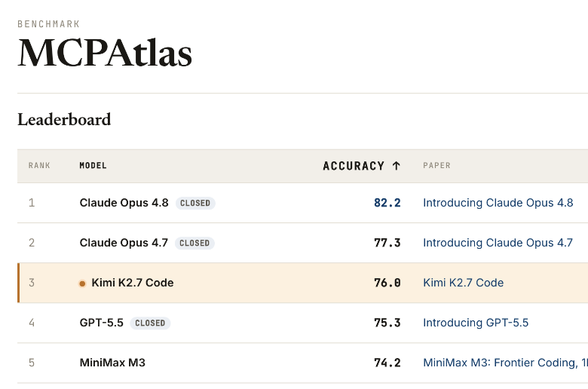Click the CLOSED badge next to Claude Opus 4.7

(194, 243)
